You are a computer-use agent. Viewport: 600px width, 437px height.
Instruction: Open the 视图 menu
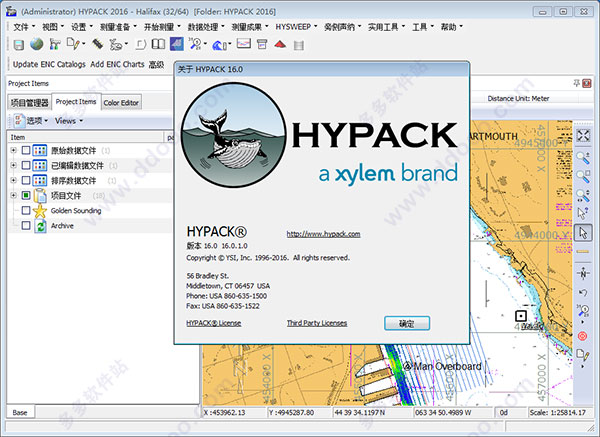tap(53, 27)
